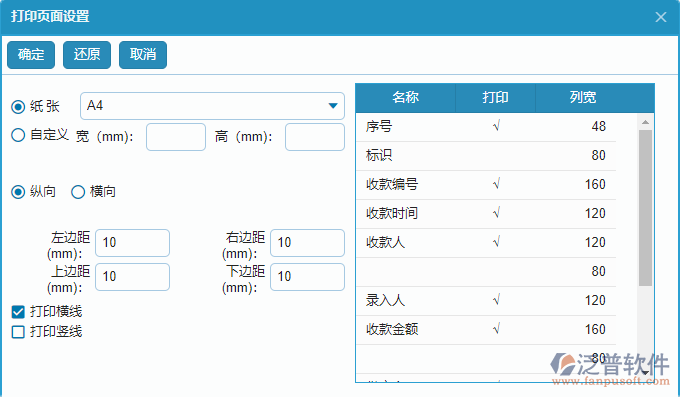Screen dimensions: 680x397
Task: Click the table scrollbar up arrow
Action: click(x=645, y=122)
